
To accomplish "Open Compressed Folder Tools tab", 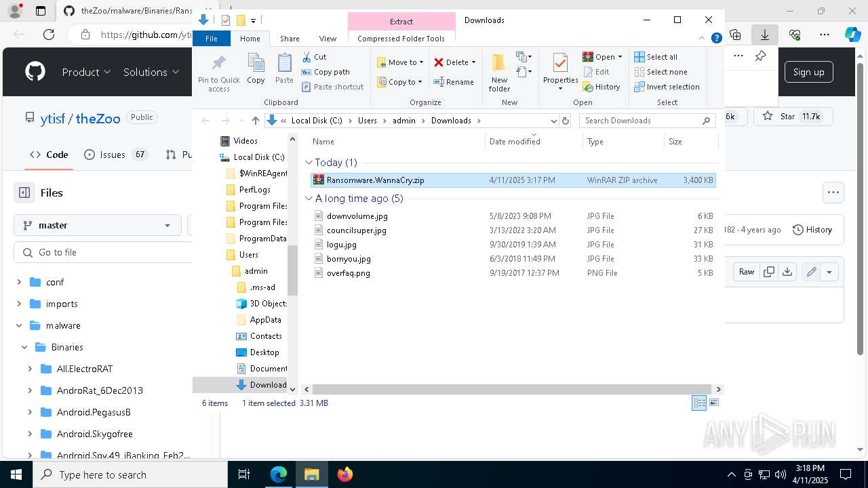I will [401, 39].
